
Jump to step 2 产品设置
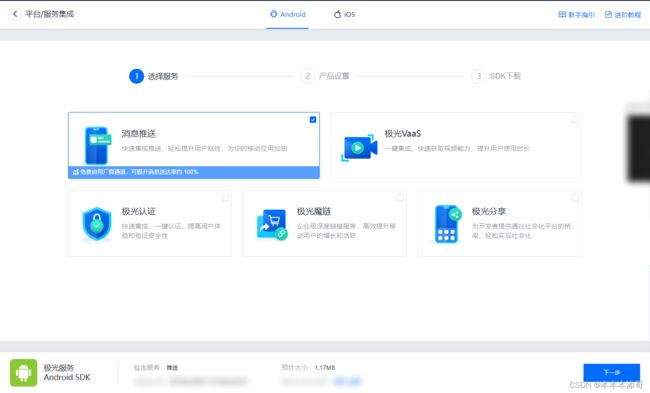[x=325, y=76]
